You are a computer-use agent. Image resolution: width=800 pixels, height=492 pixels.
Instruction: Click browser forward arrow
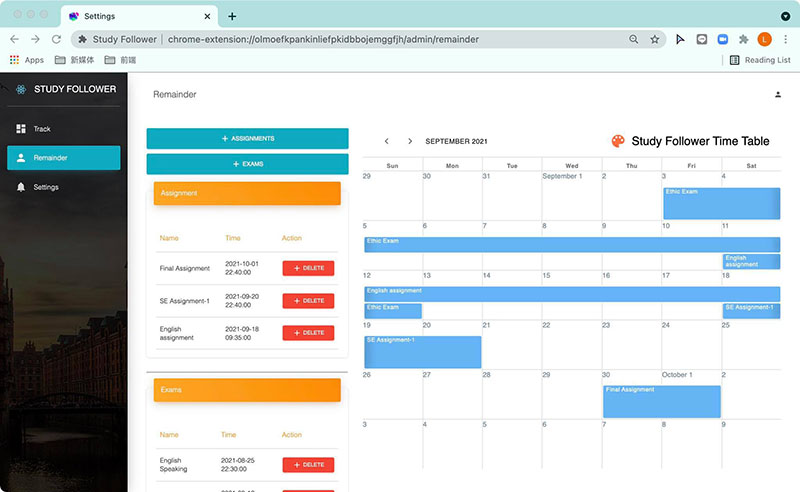pos(35,39)
